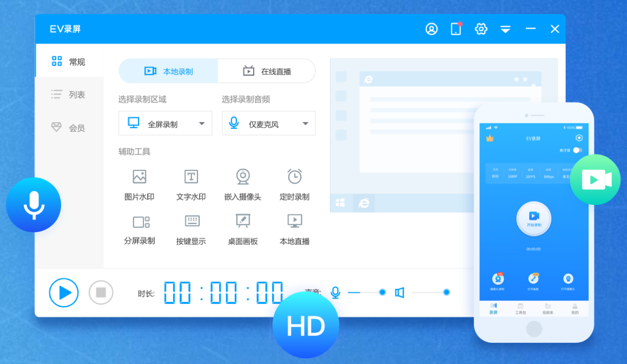The height and width of the screenshot is (364, 627).
Task: Adjust the speaker volume slider handle
Action: 446,293
